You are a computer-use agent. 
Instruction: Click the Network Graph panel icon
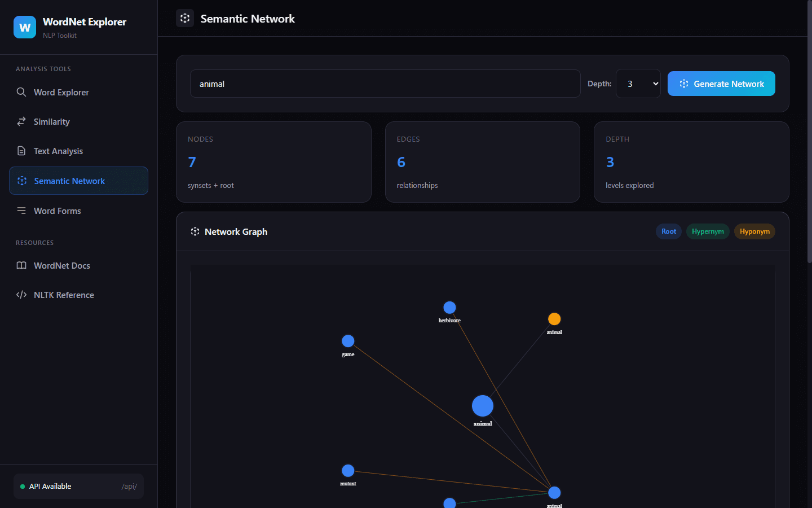point(195,231)
